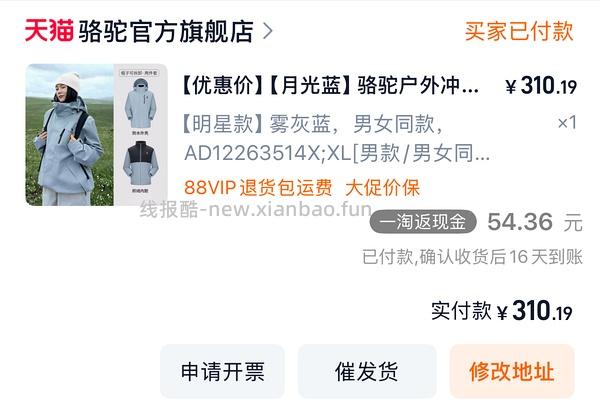Screen dimensions: 600x415
Task: Open 骆驼官方旗舰店 store page
Action: 166,31
